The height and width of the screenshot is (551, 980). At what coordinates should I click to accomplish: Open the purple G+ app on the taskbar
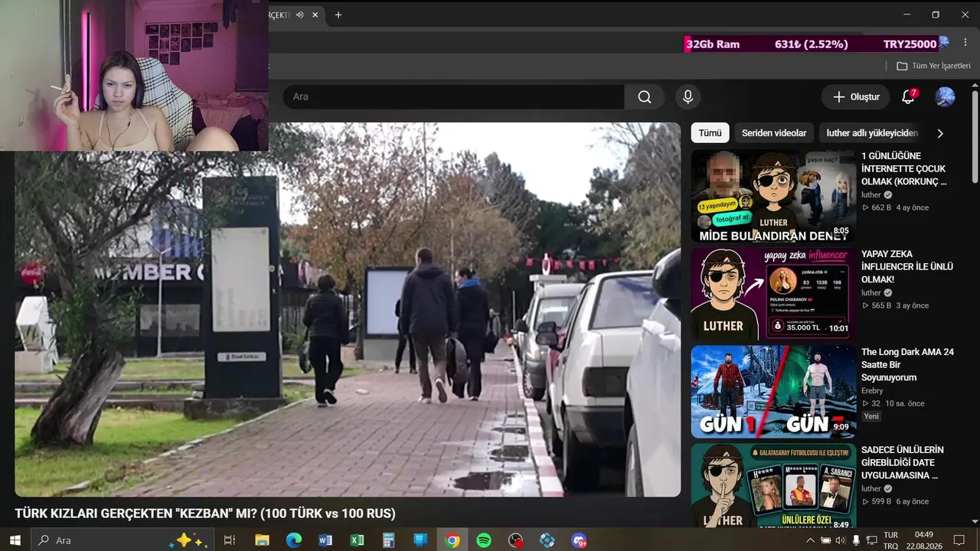click(579, 540)
